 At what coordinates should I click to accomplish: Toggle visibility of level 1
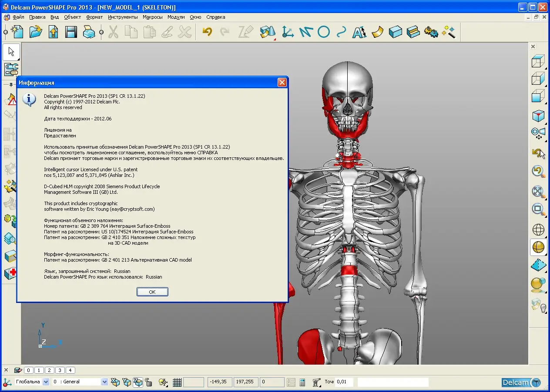(x=39, y=370)
